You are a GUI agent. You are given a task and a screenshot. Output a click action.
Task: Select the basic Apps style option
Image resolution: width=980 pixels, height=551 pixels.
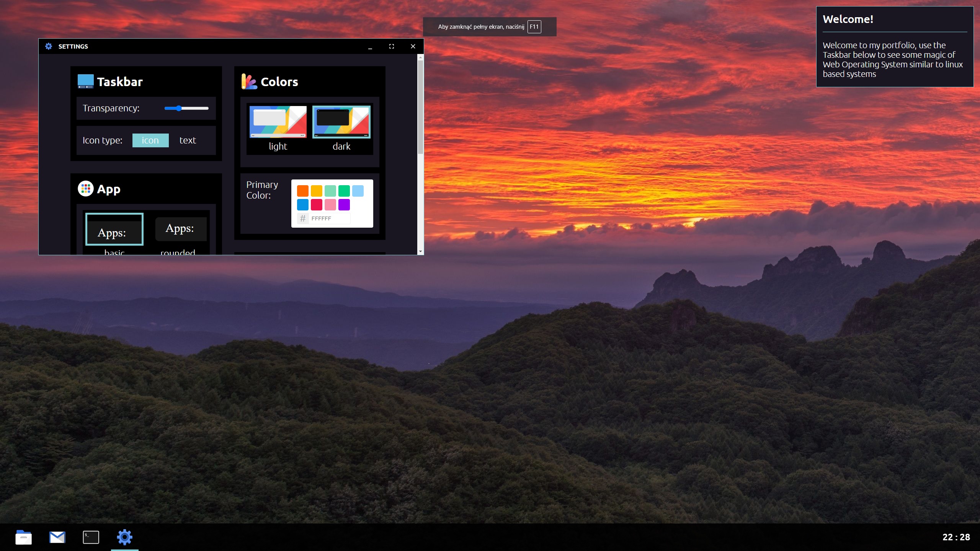coord(114,229)
